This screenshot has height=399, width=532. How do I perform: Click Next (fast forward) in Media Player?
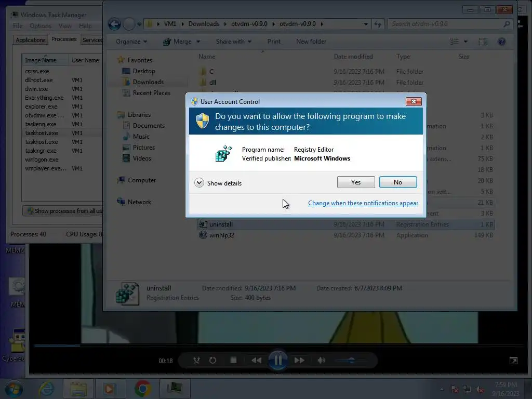click(299, 360)
